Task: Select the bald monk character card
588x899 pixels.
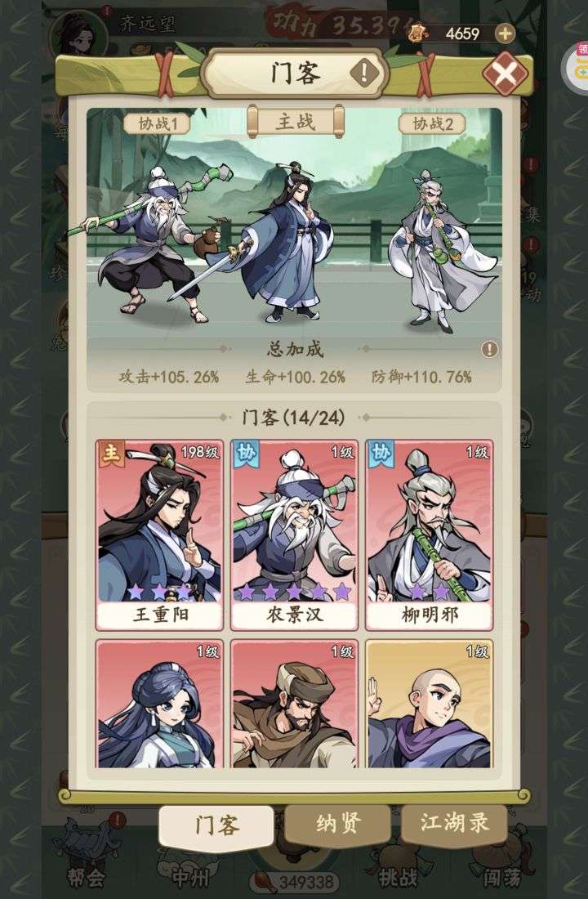Action: coord(429,704)
